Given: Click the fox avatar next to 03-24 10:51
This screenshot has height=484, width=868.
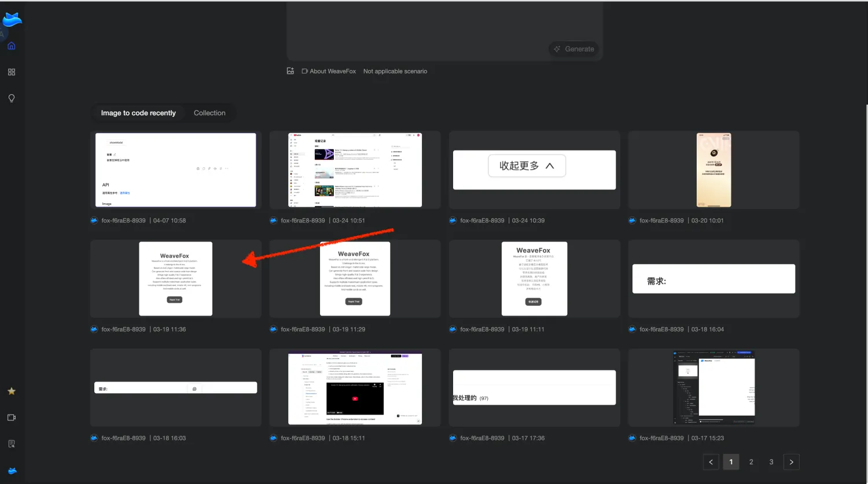Looking at the screenshot, I should 274,221.
